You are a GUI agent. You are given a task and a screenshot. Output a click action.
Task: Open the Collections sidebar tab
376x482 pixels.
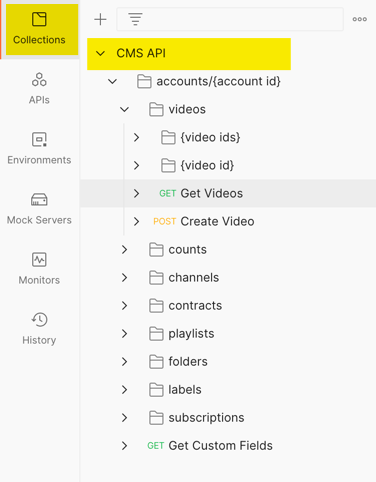pos(39,29)
